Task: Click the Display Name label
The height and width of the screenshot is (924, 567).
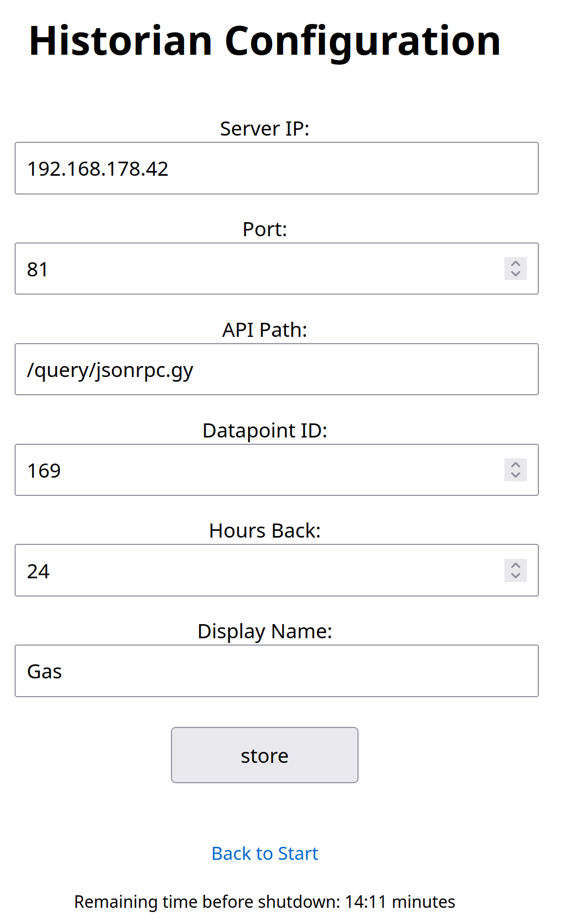Action: (x=266, y=631)
